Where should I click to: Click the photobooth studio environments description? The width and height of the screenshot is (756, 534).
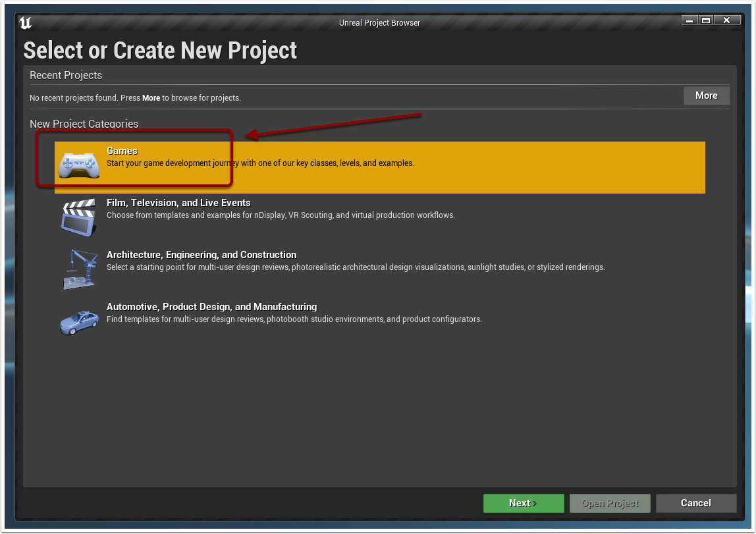coord(294,319)
